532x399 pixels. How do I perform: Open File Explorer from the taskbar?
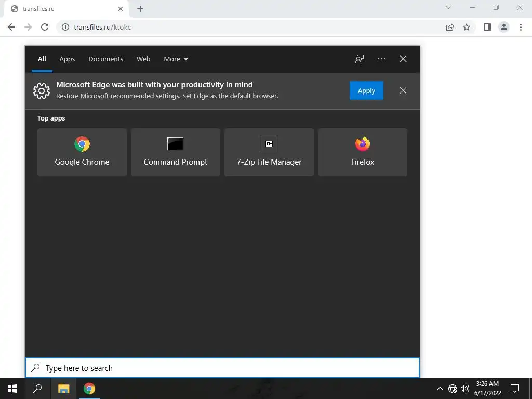(63, 389)
